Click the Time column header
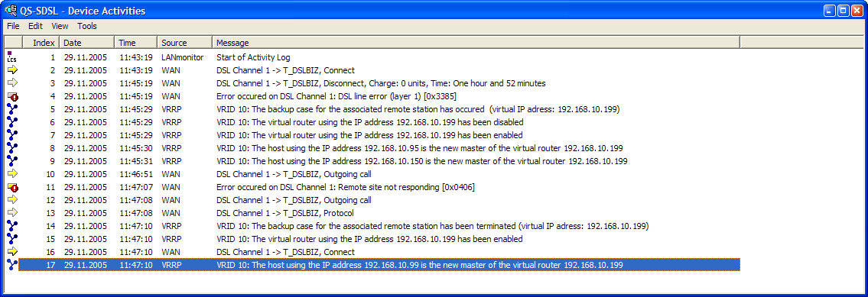This screenshot has width=868, height=297. click(136, 43)
